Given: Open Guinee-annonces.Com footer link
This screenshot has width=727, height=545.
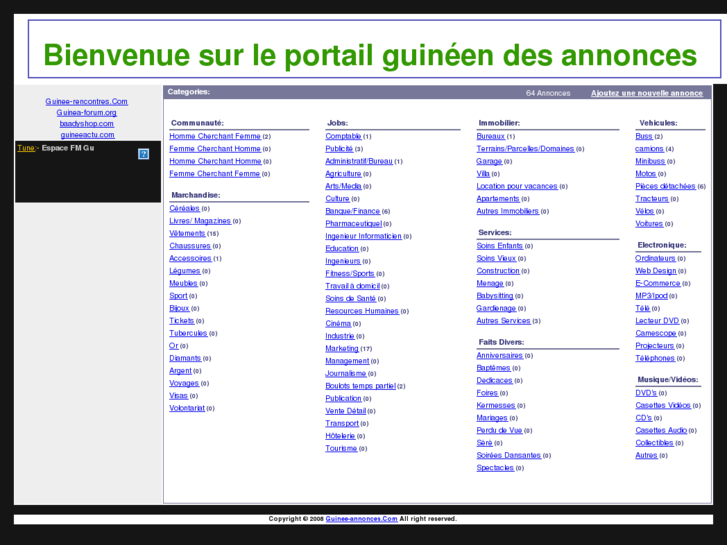Looking at the screenshot, I should [361, 519].
